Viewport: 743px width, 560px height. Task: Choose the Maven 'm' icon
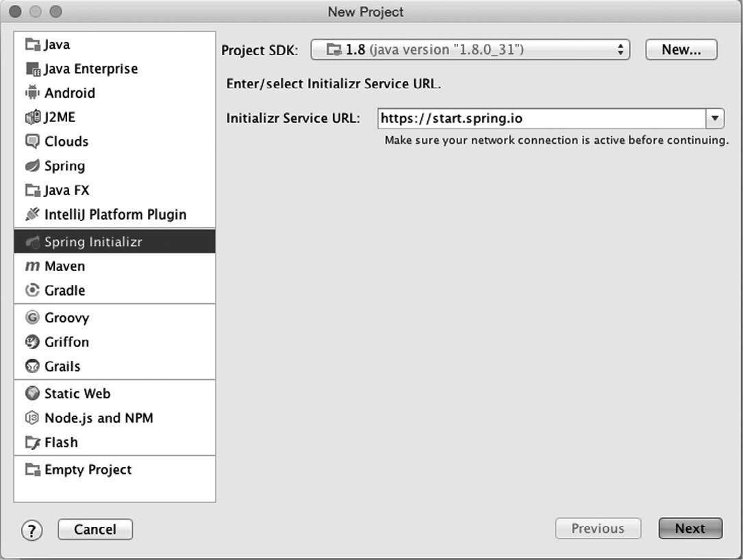[x=32, y=266]
